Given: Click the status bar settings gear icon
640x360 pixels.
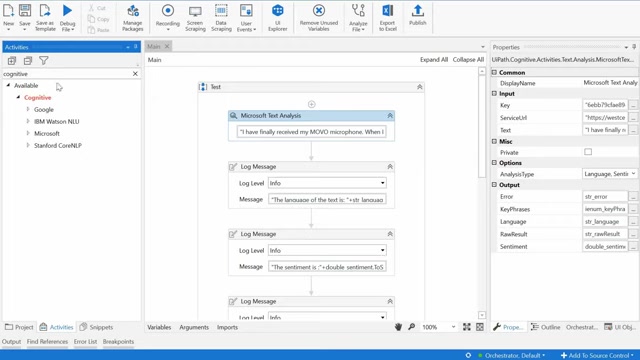Looking at the screenshot, I should coord(468,355).
